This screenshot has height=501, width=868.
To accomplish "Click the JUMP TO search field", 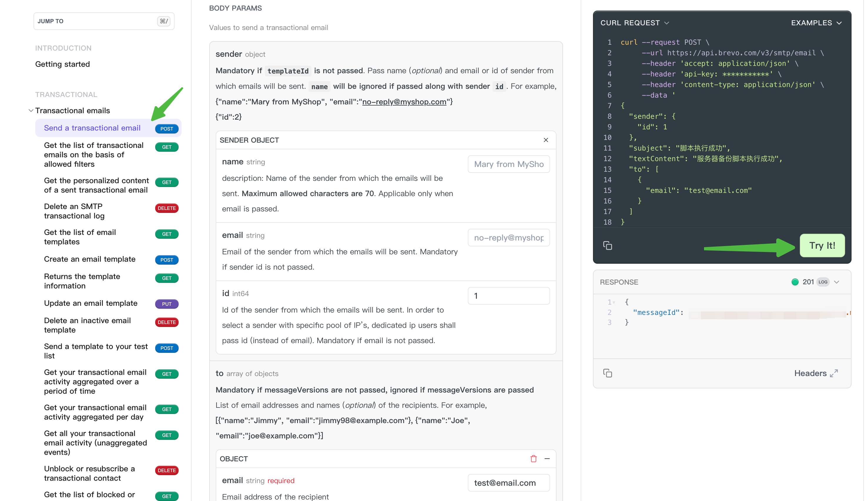I will point(104,21).
